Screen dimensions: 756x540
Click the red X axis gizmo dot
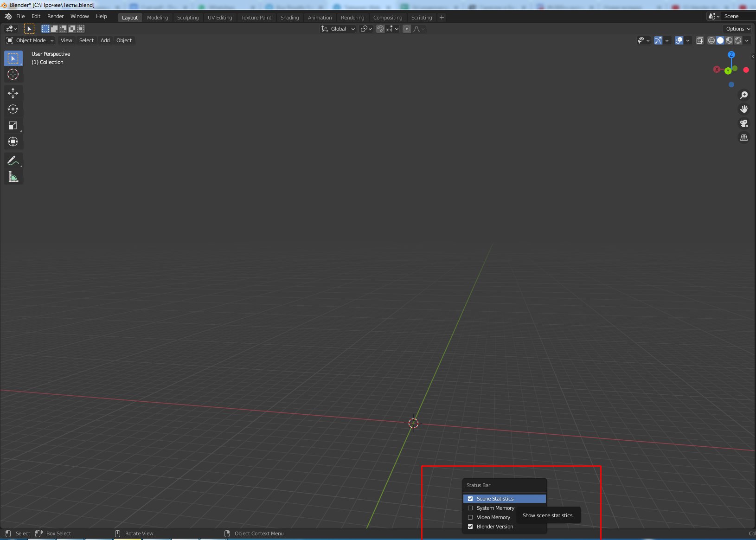click(x=746, y=70)
